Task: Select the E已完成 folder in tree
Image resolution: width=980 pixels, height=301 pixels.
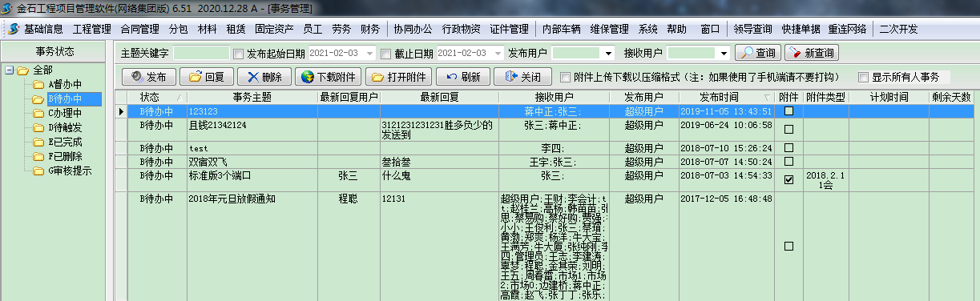Action: point(64,142)
